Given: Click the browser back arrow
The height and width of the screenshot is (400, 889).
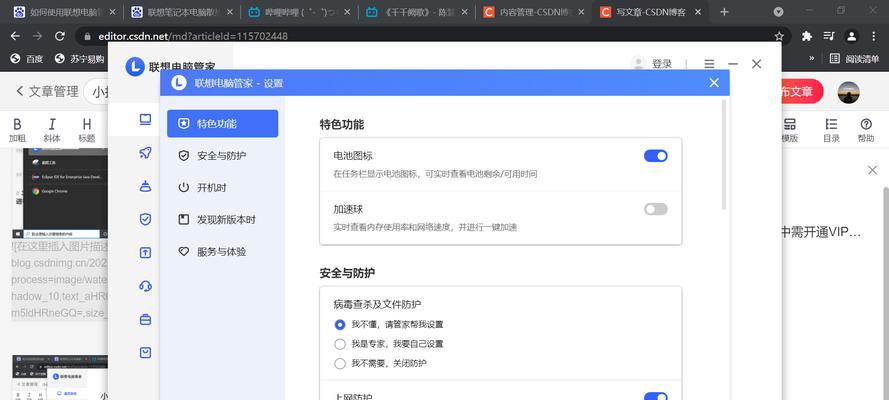Looking at the screenshot, I should pyautogui.click(x=15, y=36).
